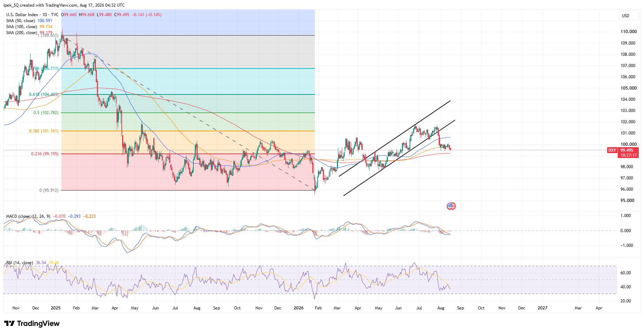
Task: Click the 2026 year label on time axis
Action: click(299, 308)
